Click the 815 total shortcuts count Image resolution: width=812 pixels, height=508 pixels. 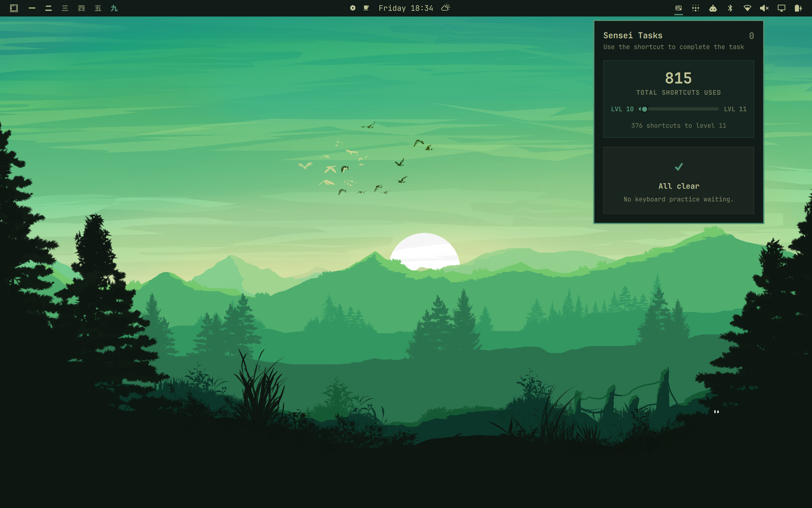tap(679, 78)
